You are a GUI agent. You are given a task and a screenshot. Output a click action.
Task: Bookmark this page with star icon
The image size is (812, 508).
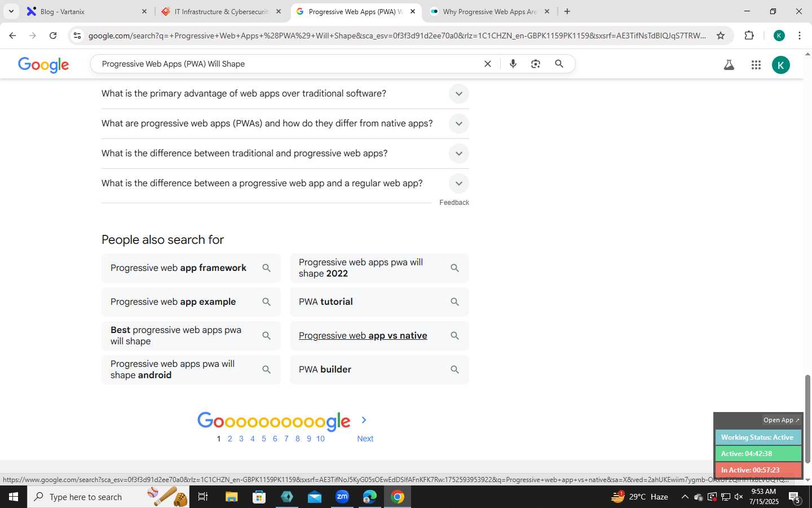[721, 36]
